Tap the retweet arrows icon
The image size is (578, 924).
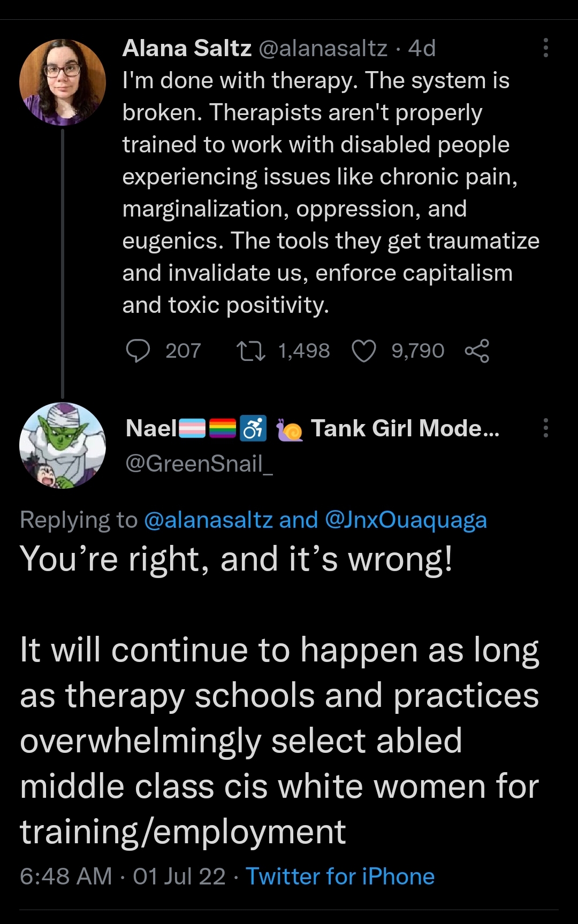(250, 351)
